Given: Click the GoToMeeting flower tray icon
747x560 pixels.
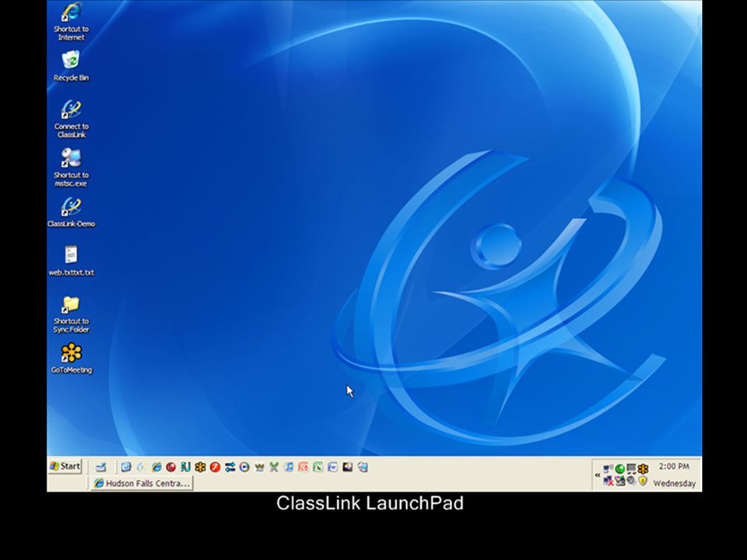Looking at the screenshot, I should (x=643, y=468).
